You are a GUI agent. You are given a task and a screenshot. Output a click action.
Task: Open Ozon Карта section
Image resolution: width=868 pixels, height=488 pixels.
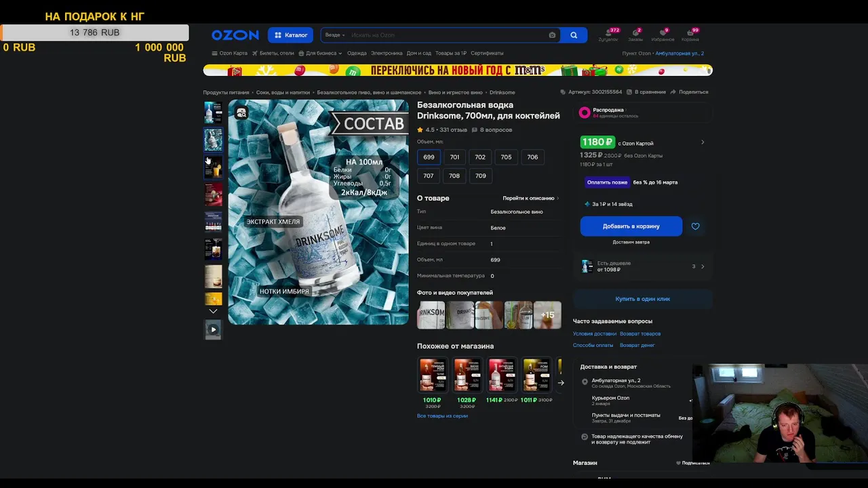(229, 53)
